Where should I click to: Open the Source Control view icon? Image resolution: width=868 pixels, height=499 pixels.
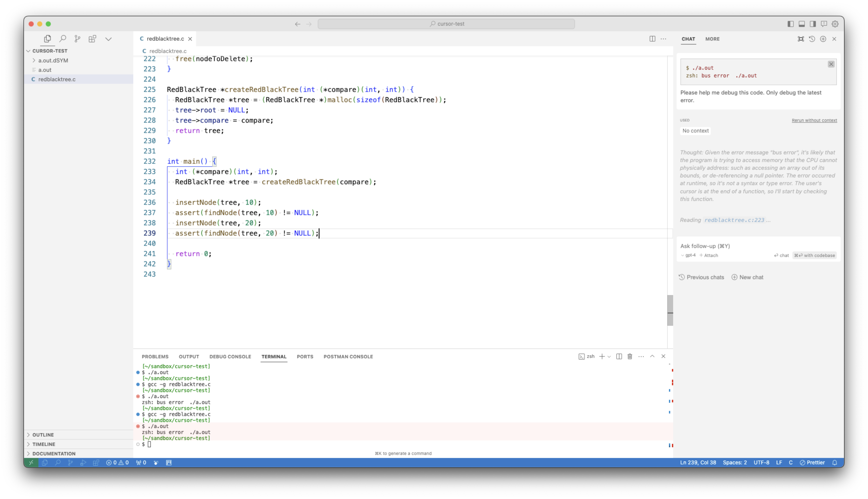pyautogui.click(x=77, y=39)
